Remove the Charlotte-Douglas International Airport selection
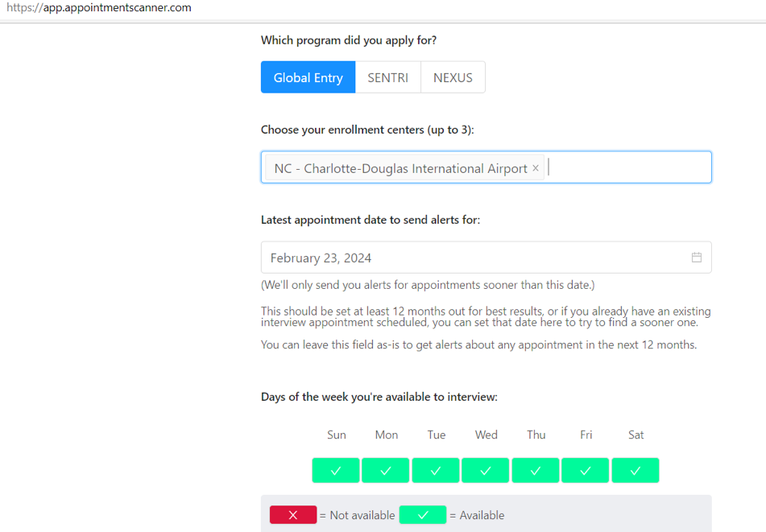766x532 pixels. pos(536,168)
